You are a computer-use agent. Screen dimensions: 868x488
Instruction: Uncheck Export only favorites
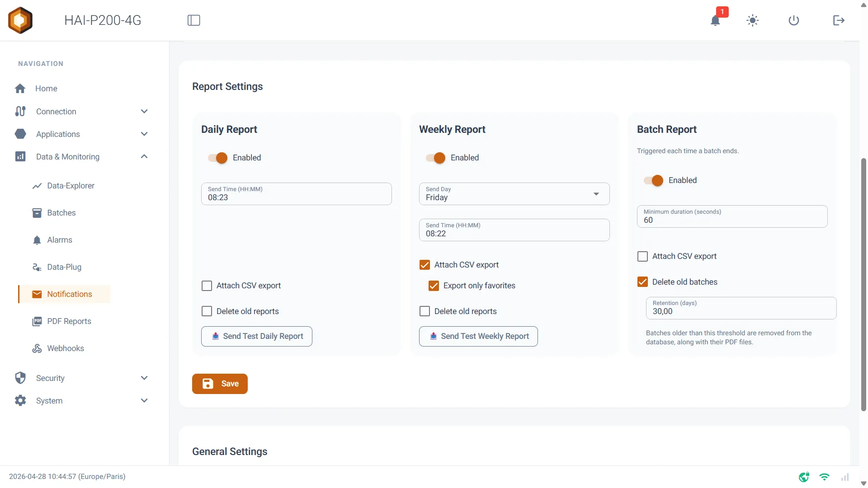pos(434,286)
